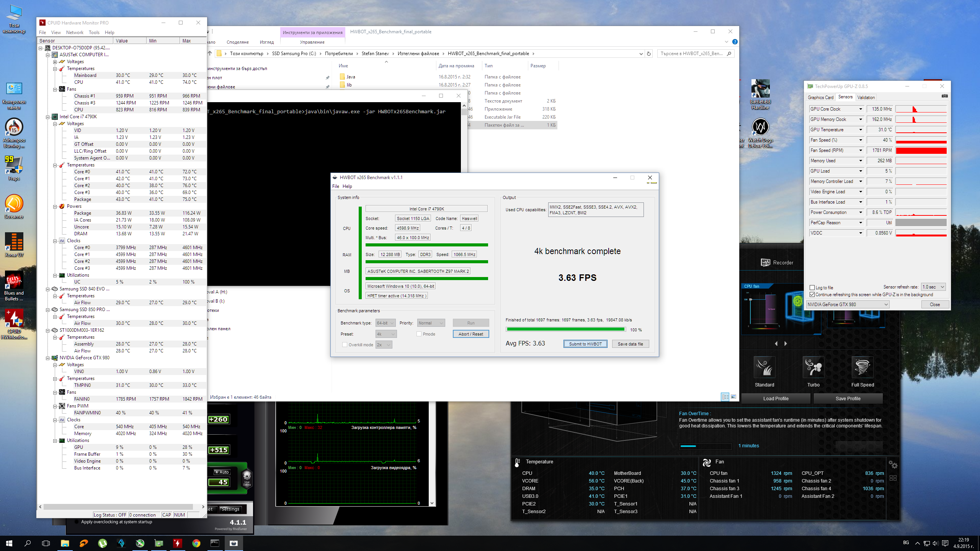Switch to large icons view in Explorer
The height and width of the screenshot is (551, 980).
pos(733,397)
